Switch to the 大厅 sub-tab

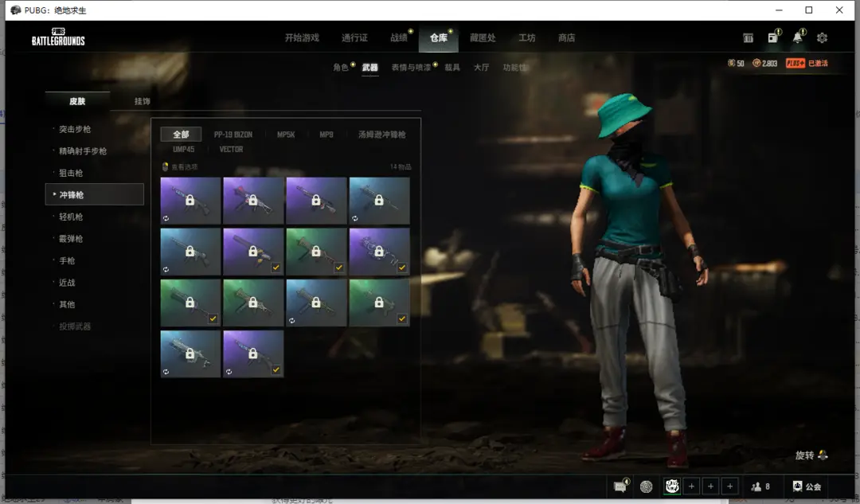[x=482, y=68]
